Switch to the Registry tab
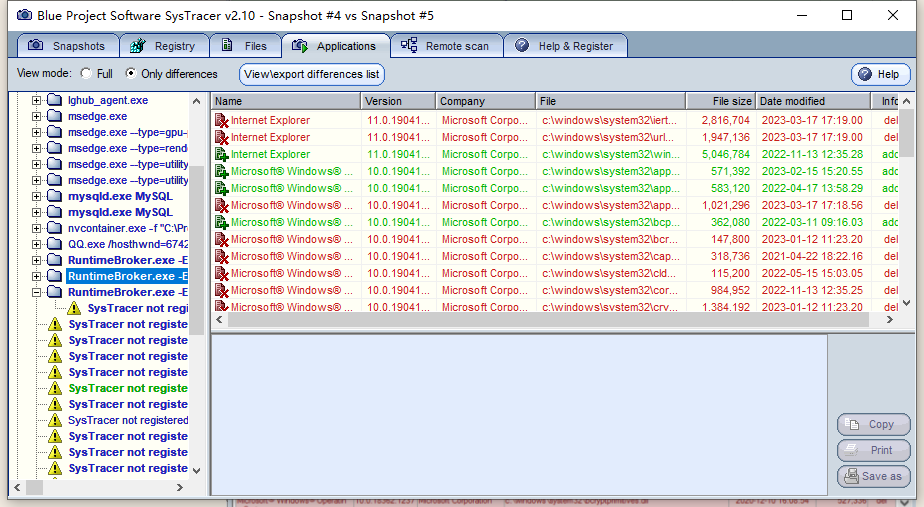Screen dimensions: 924x507 click(x=164, y=46)
